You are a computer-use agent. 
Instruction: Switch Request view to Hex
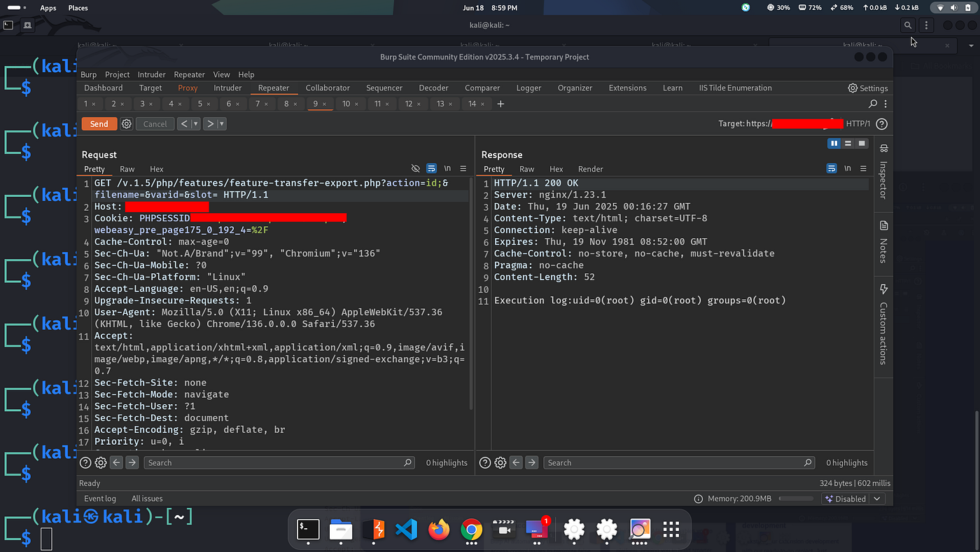(x=157, y=169)
